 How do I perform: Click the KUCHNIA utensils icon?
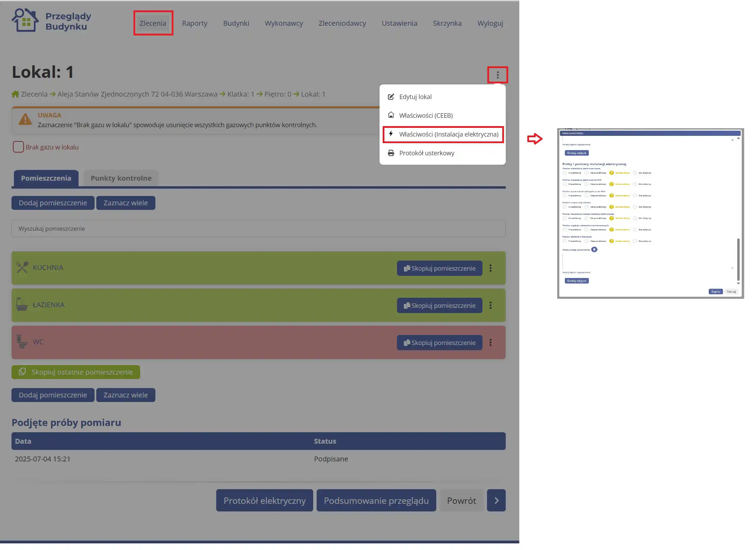[x=22, y=267]
